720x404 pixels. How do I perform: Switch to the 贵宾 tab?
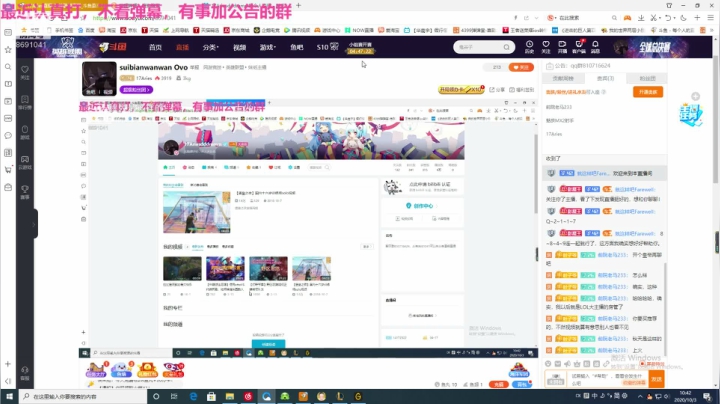click(x=605, y=79)
